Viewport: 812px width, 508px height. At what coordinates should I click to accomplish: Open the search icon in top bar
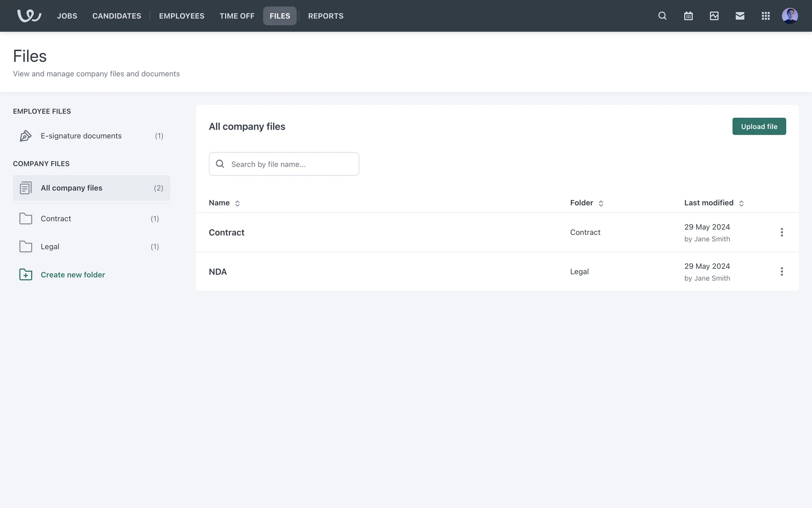coord(662,16)
